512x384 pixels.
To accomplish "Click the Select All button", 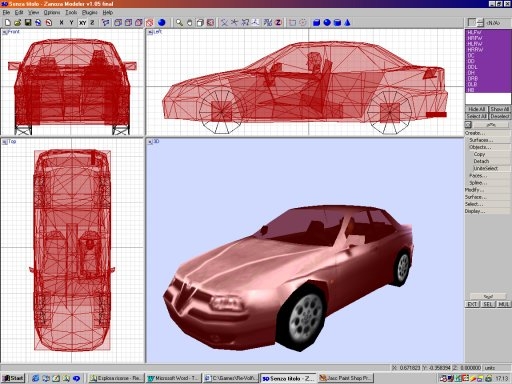I will point(477,116).
